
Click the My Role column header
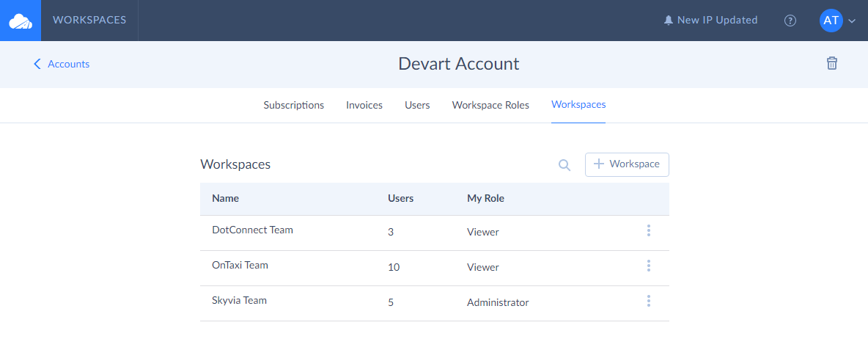[x=485, y=198]
